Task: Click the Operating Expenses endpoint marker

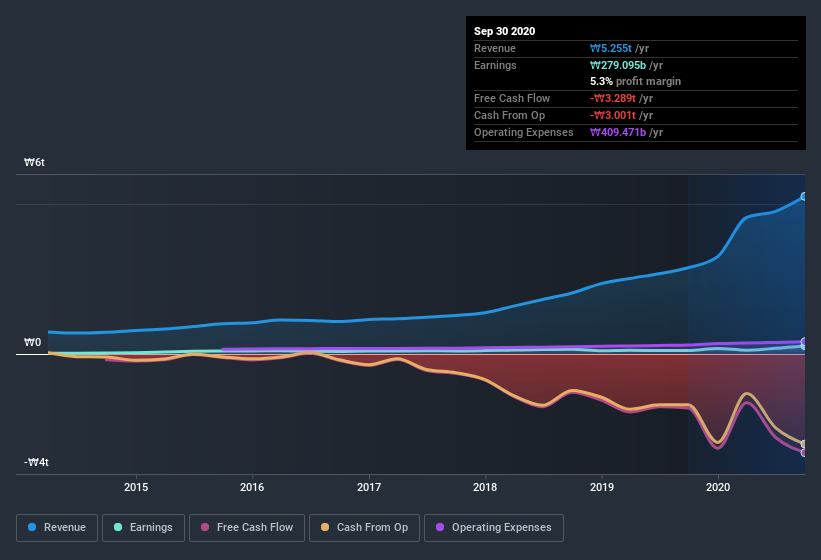Action: [x=804, y=342]
